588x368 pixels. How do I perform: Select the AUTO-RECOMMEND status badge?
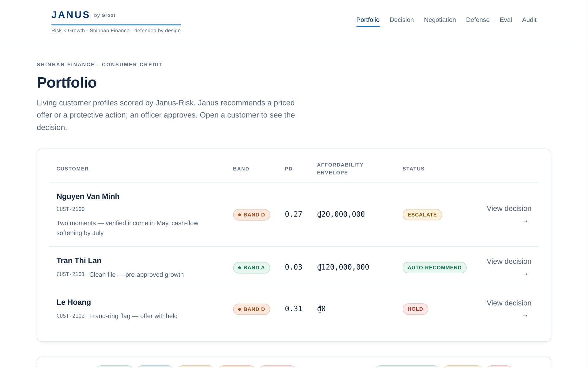pos(434,268)
